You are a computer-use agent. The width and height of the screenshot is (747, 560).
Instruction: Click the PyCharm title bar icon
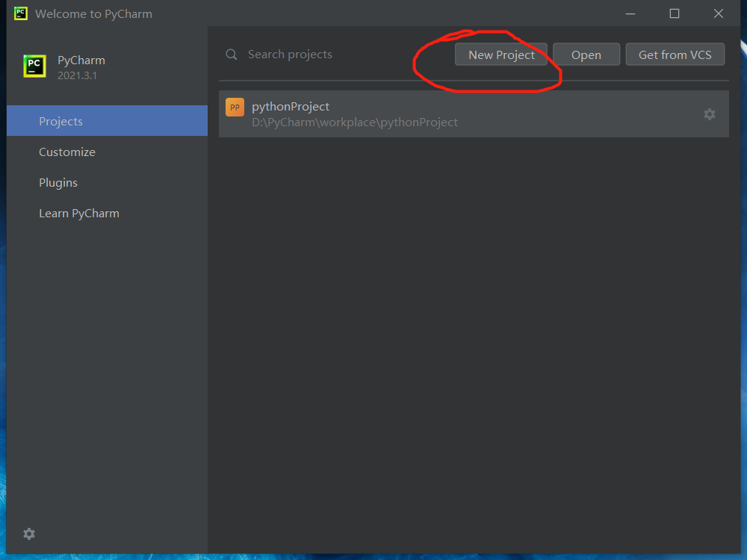tap(20, 13)
